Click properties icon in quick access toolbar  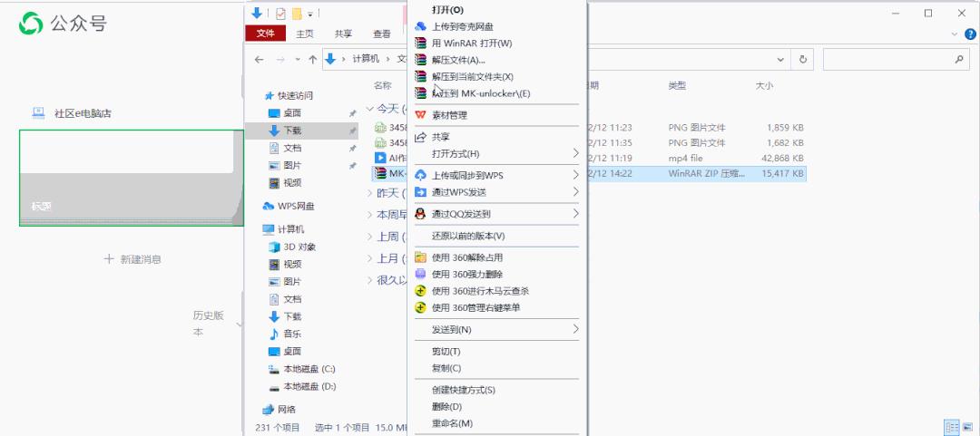click(x=280, y=13)
